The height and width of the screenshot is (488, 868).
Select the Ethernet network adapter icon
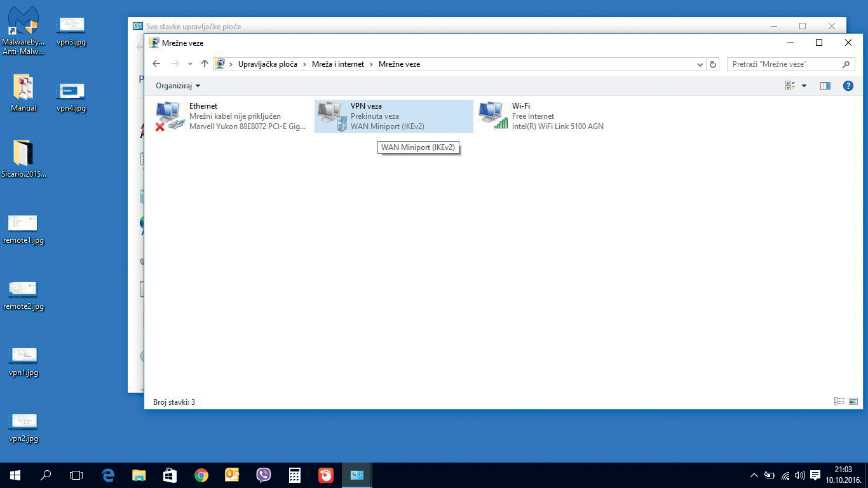coord(169,116)
